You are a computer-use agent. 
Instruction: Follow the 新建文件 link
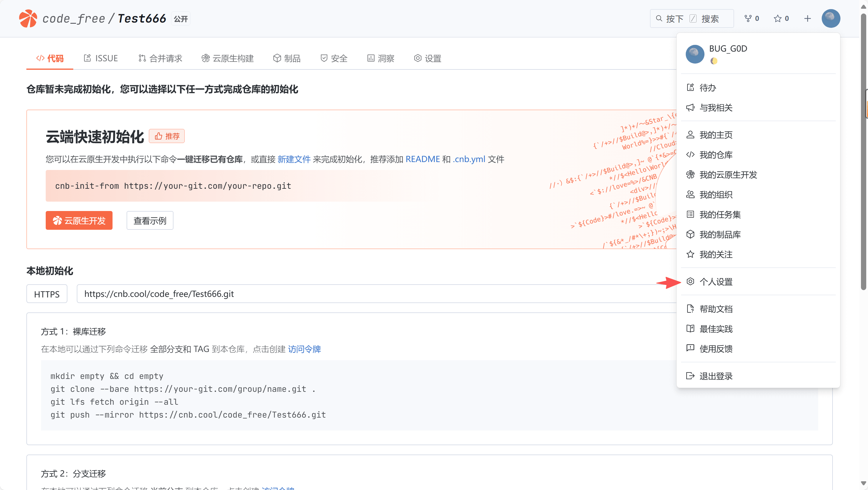point(294,159)
